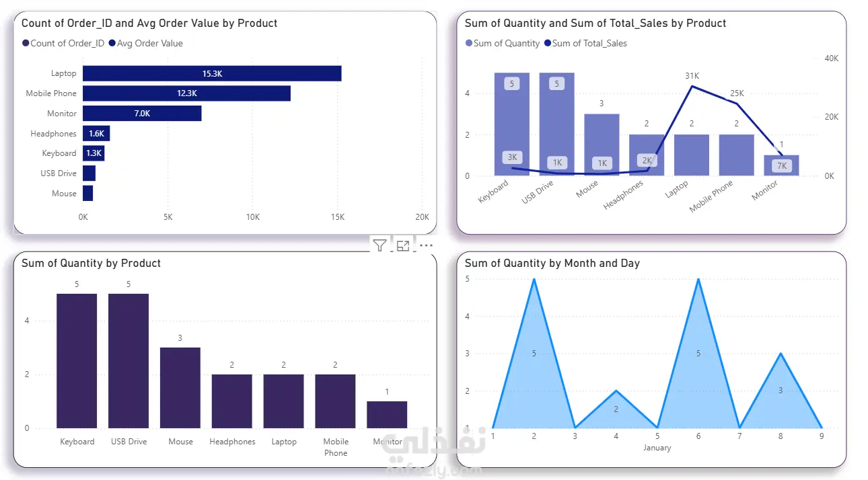The image size is (868, 480).
Task: Click the 25K Mobile Phone line point
Action: pyautogui.click(x=736, y=104)
